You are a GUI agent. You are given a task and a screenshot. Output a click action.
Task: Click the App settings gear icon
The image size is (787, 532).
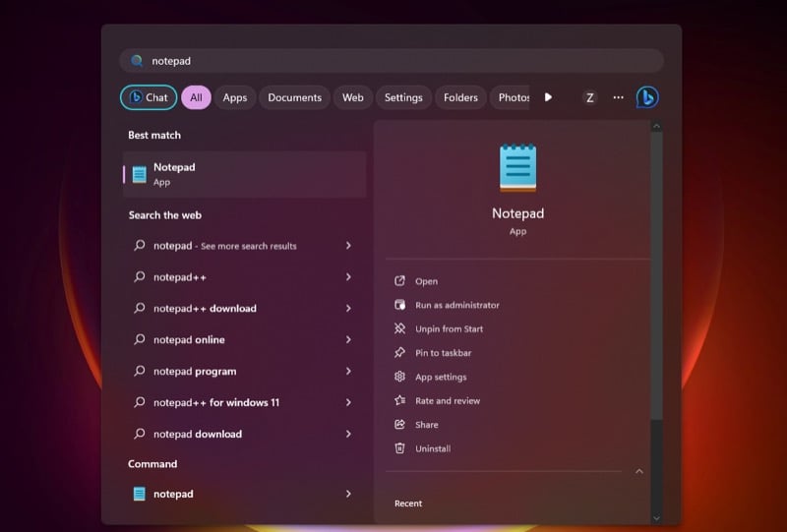pyautogui.click(x=399, y=377)
